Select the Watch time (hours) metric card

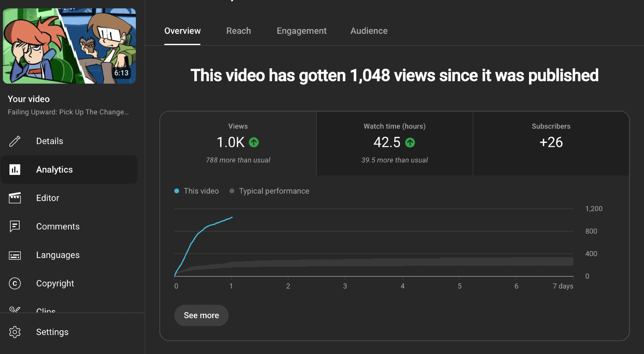(394, 143)
